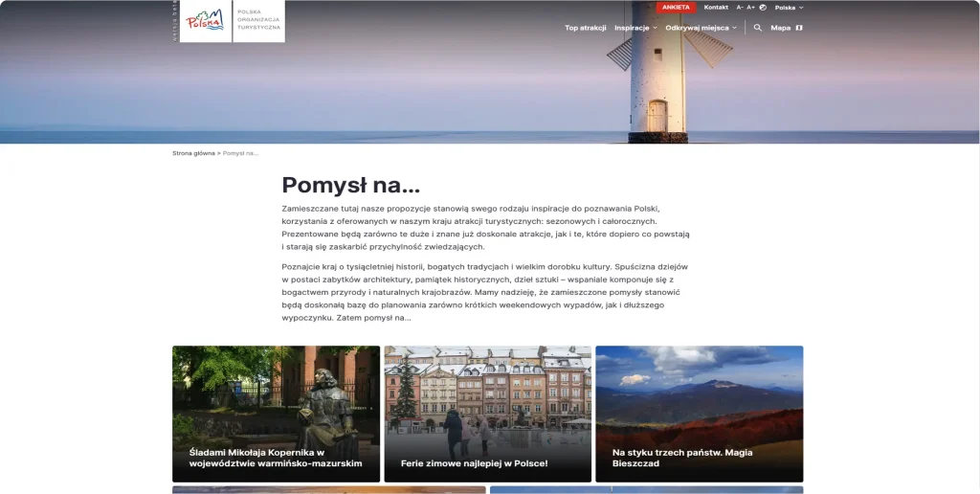Go to Strona główna breadcrumb

193,153
